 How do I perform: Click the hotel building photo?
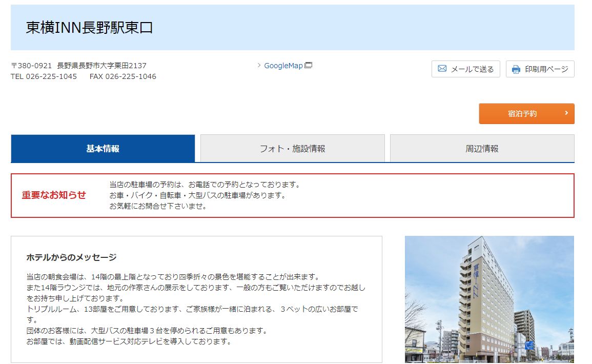489,299
